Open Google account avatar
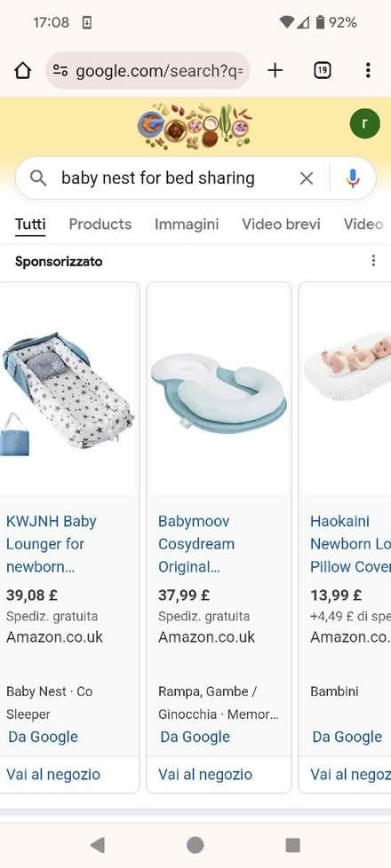Viewport: 391px width, 868px height. click(x=365, y=123)
